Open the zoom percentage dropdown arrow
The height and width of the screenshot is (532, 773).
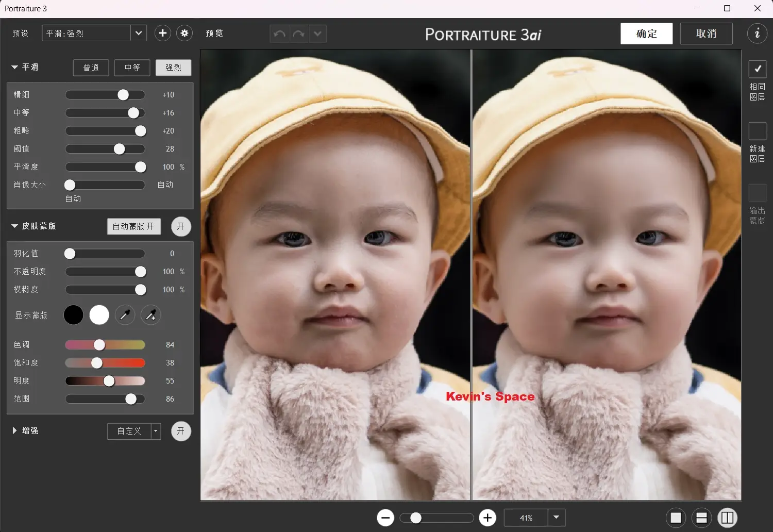click(x=557, y=518)
